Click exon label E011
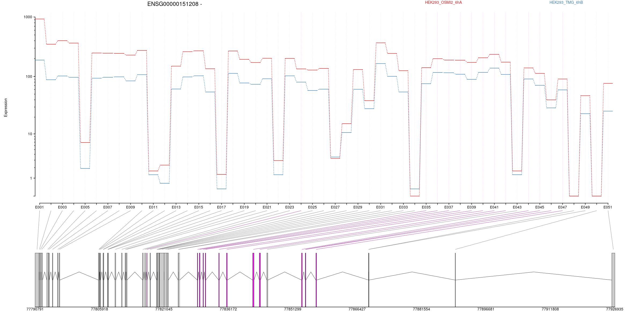Image resolution: width=644 pixels, height=322 pixels. 153,207
